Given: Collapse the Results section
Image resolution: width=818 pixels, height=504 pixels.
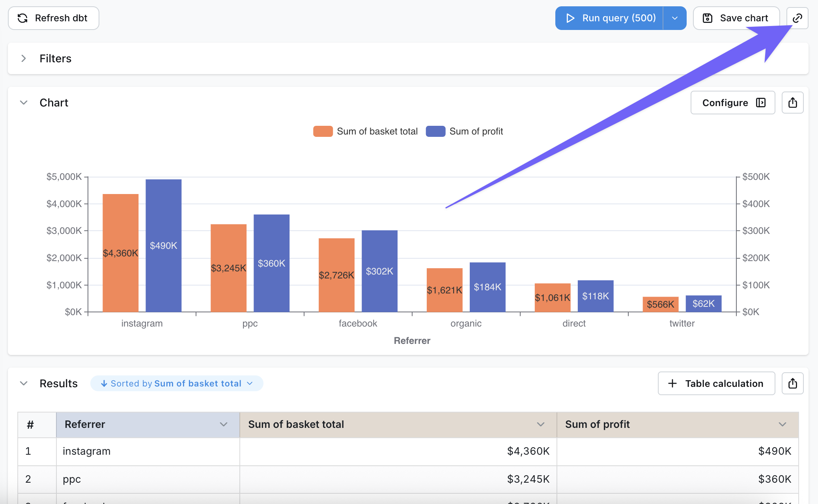Looking at the screenshot, I should pos(24,383).
